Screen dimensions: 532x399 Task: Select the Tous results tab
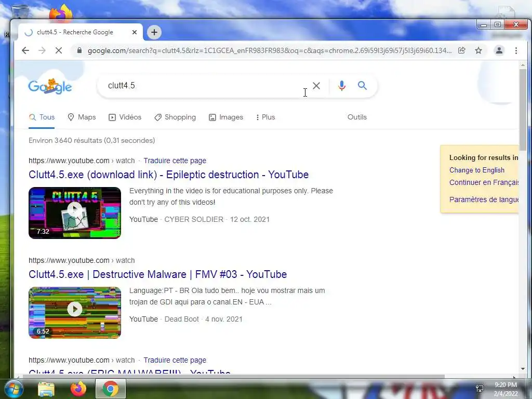point(42,117)
